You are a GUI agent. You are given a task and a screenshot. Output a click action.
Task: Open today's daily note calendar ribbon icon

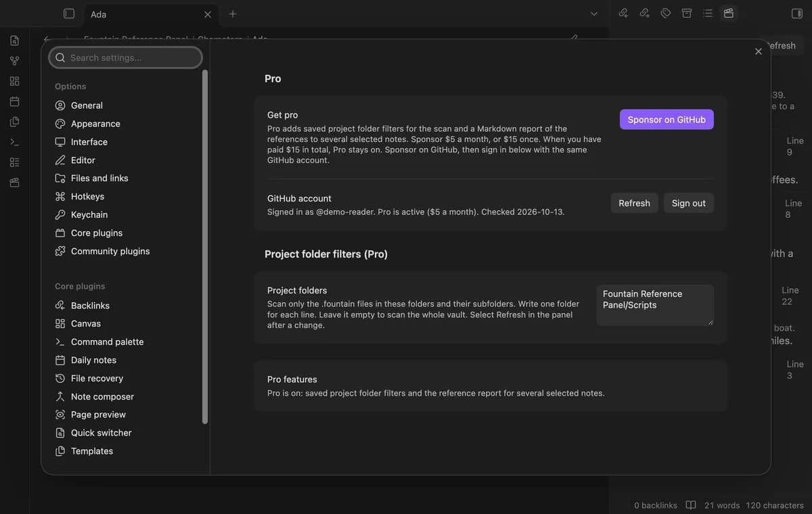(14, 101)
